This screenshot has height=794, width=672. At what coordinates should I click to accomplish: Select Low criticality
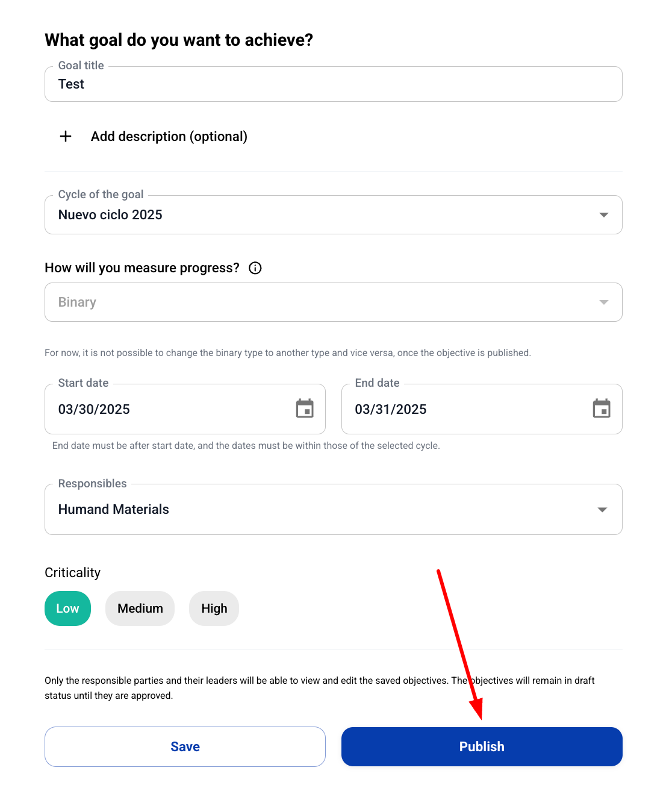point(67,608)
